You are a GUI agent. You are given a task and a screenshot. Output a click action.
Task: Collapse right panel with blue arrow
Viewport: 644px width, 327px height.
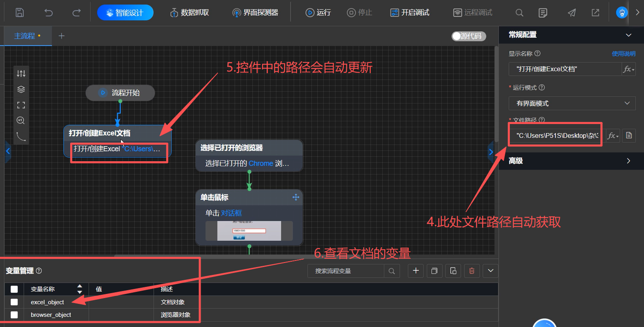pos(491,152)
